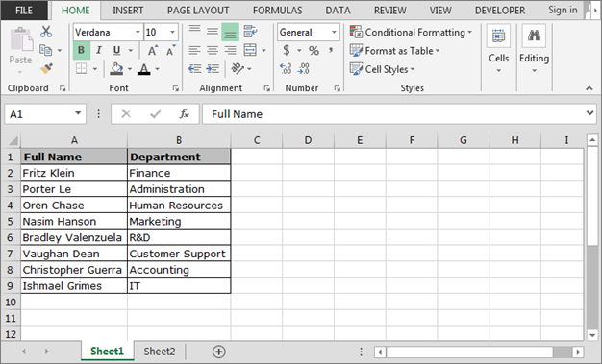The width and height of the screenshot is (602, 364).
Task: Expand the borders dropdown arrow
Action: [95, 69]
